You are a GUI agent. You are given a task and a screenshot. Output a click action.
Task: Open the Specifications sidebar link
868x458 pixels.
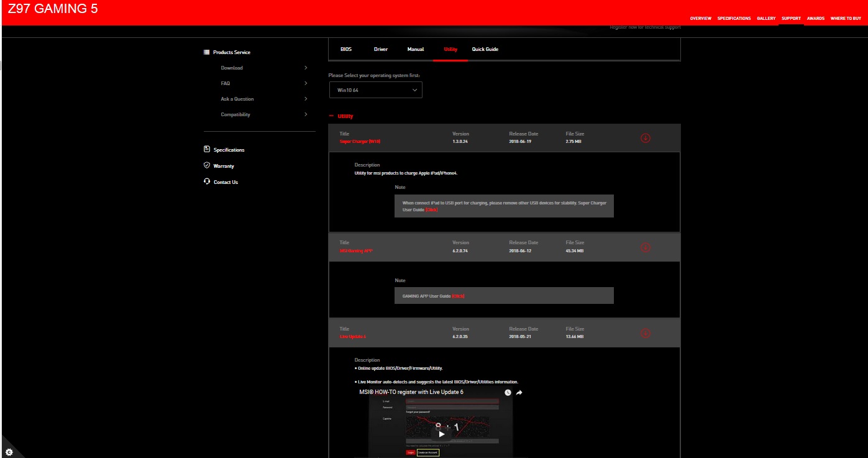[x=229, y=150]
